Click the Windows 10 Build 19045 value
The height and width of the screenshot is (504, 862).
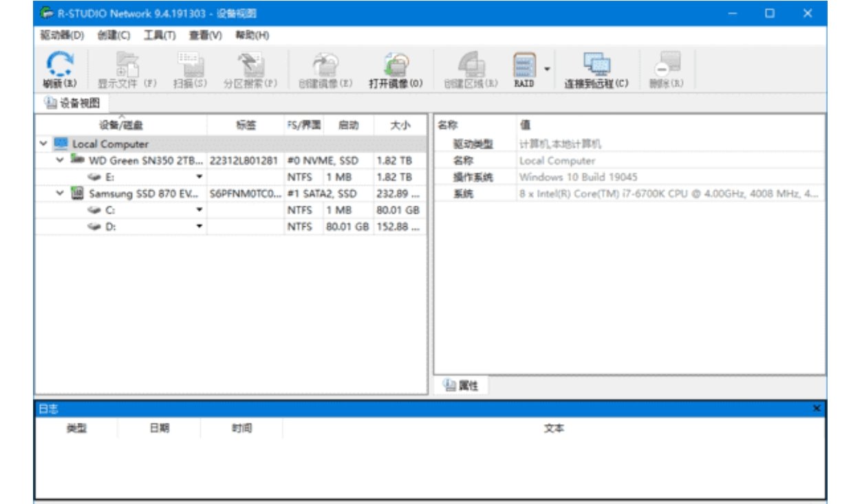coord(579,177)
